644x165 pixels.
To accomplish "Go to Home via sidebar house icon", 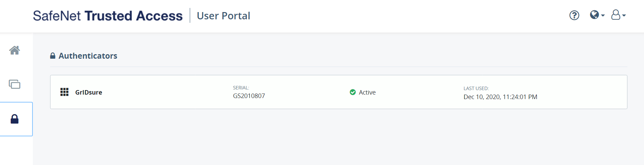I will 15,50.
